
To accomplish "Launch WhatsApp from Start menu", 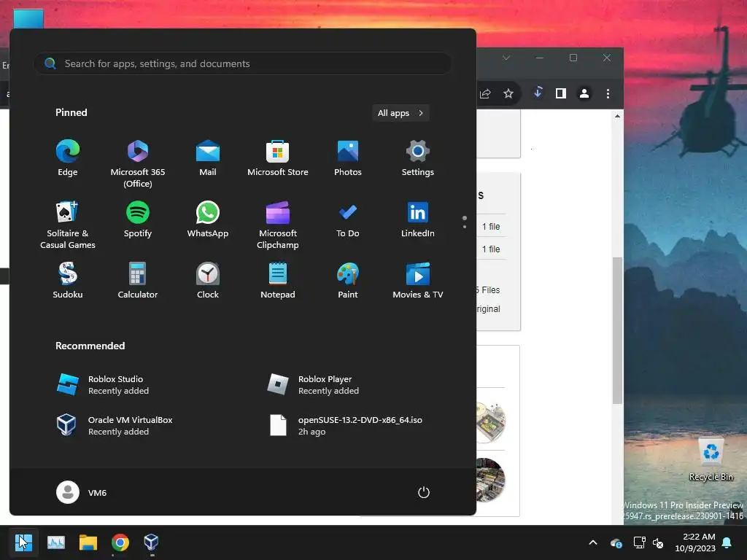I will coord(208,219).
